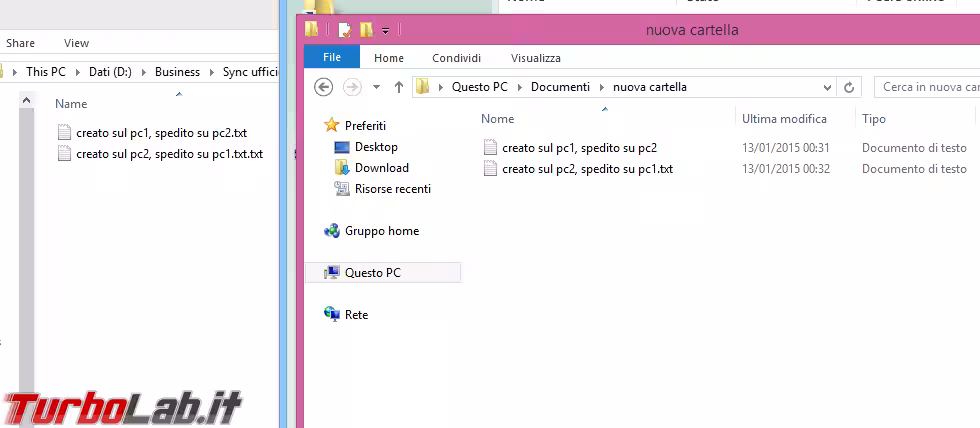The width and height of the screenshot is (980, 428).
Task: Select file creato sul pc2, spedito su pc1.txt
Action: click(x=588, y=169)
